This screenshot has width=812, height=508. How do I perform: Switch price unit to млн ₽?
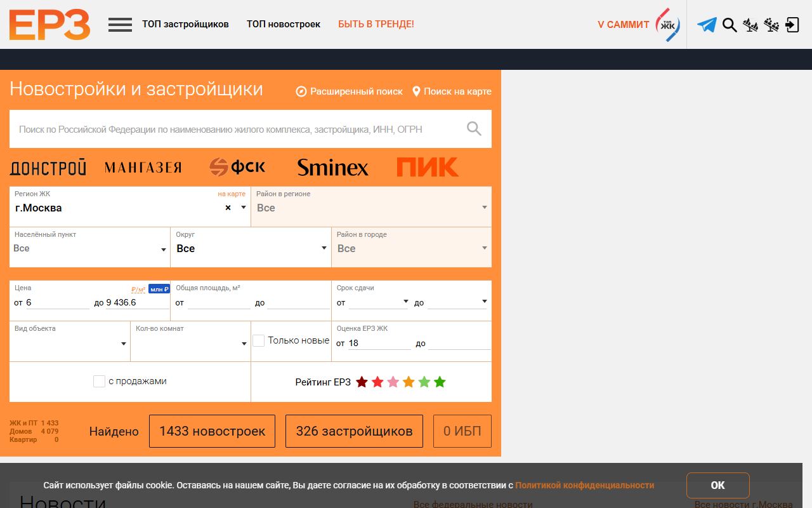159,289
